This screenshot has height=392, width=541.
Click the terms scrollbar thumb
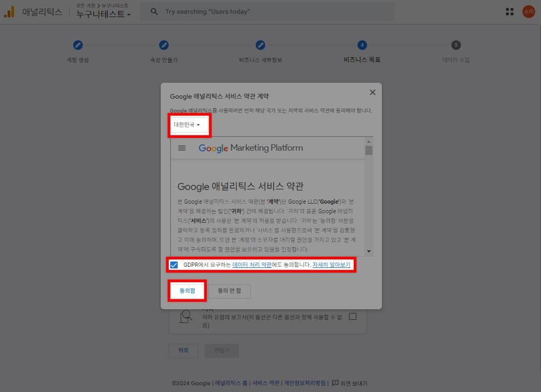pyautogui.click(x=369, y=151)
